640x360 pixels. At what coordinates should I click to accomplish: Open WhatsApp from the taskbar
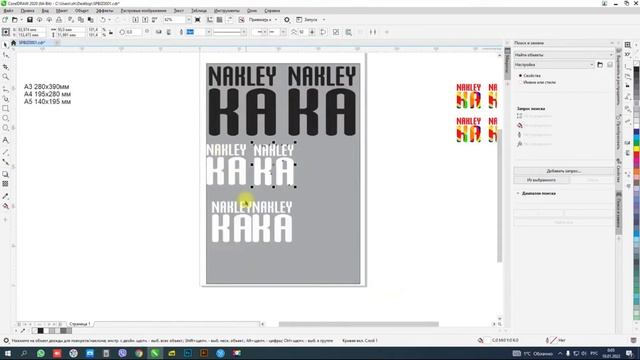point(41,353)
